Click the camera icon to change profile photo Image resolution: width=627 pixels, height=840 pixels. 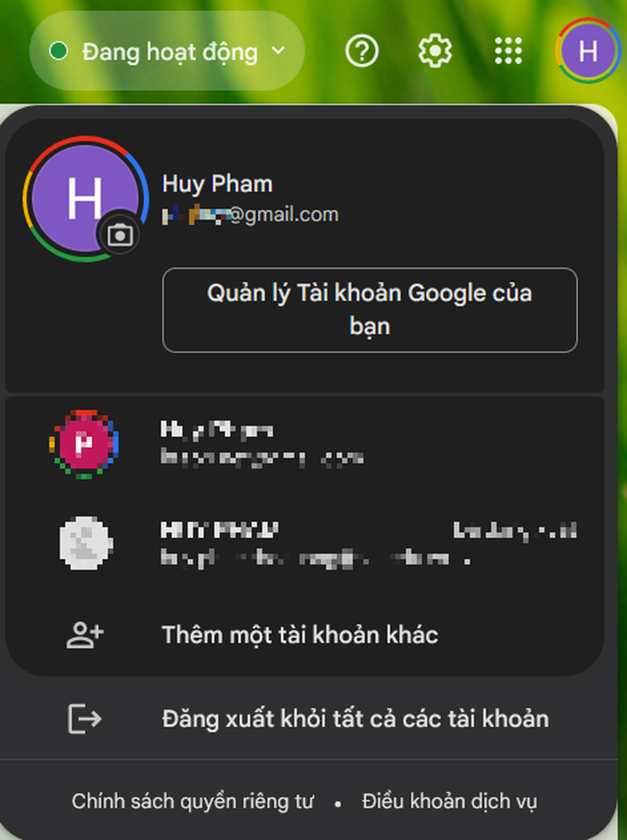pyautogui.click(x=120, y=235)
